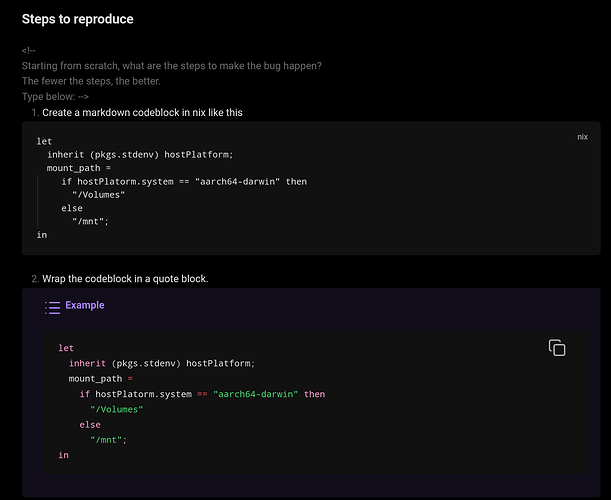Viewport: 611px width, 500px height.
Task: Click 'mount_path' in the Example code block
Action: pyautogui.click(x=95, y=379)
